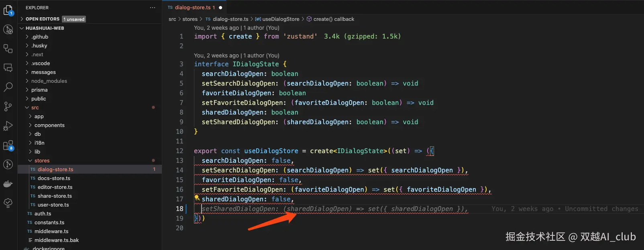
Task: Open the Docker whale view
Action: click(8, 184)
